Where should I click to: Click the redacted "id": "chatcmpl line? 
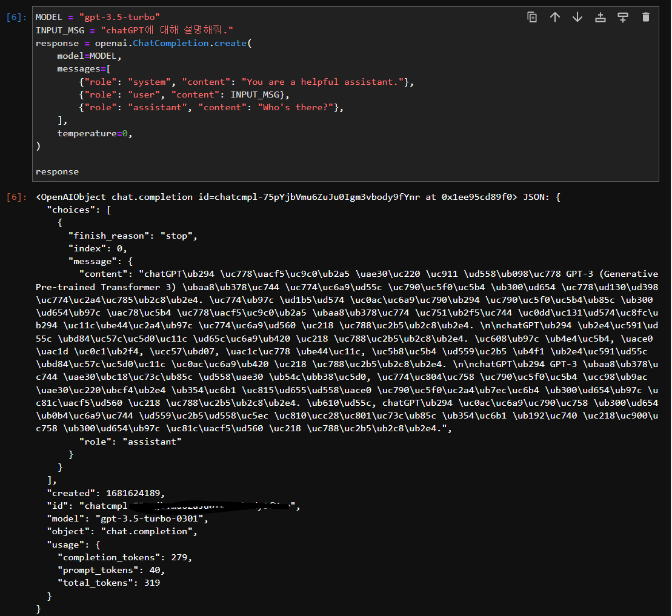tap(173, 506)
